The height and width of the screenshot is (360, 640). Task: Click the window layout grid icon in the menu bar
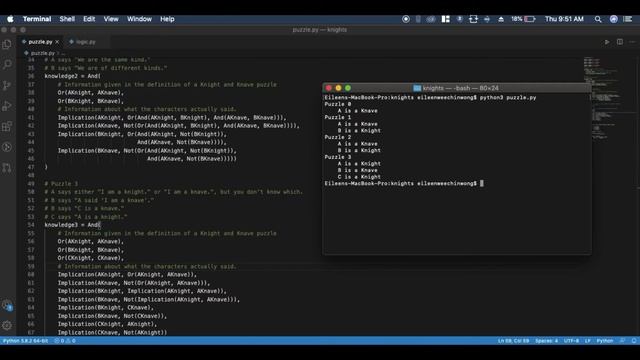[446, 19]
